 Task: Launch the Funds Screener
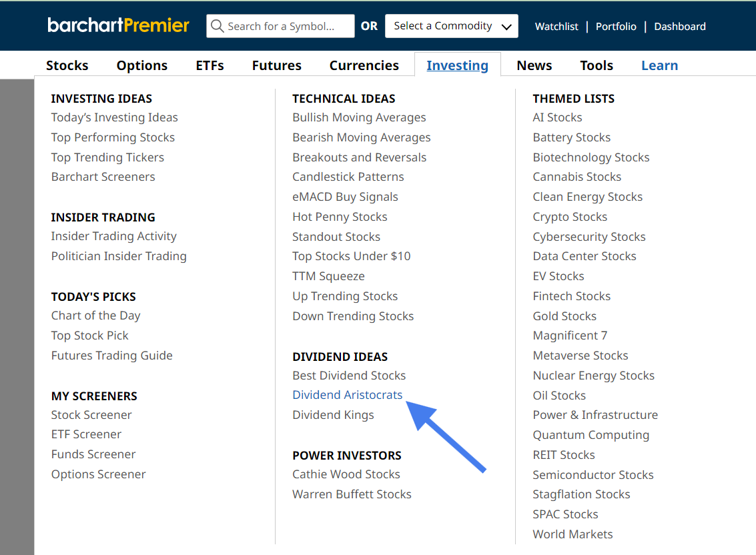pyautogui.click(x=93, y=454)
